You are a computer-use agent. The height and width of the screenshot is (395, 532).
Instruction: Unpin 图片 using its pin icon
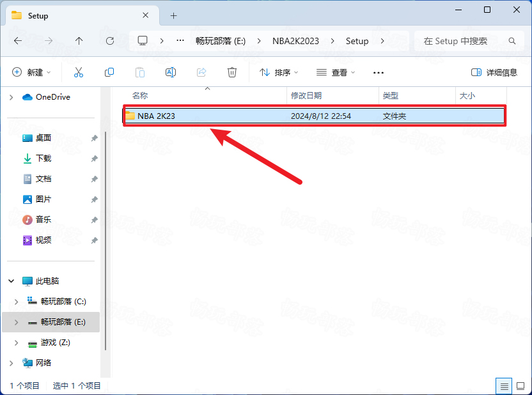[x=95, y=199]
